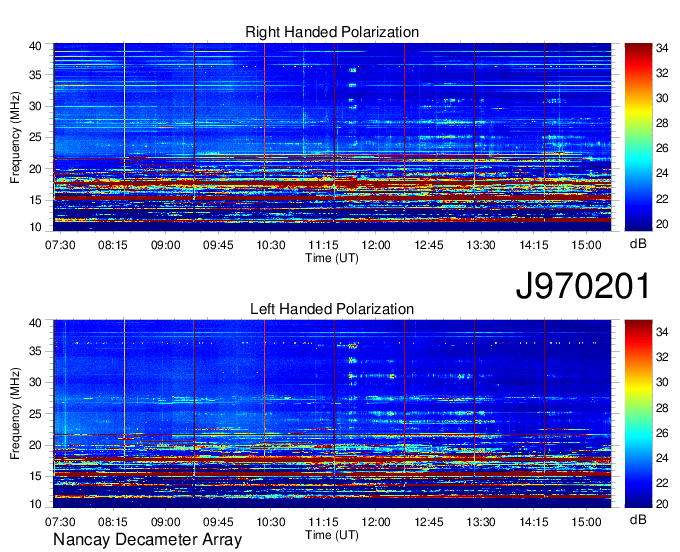Click the 09:00 tick on the top plot

[166, 245]
